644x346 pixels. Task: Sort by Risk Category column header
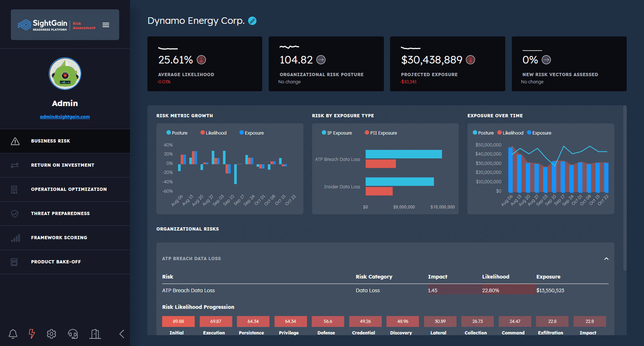point(374,277)
